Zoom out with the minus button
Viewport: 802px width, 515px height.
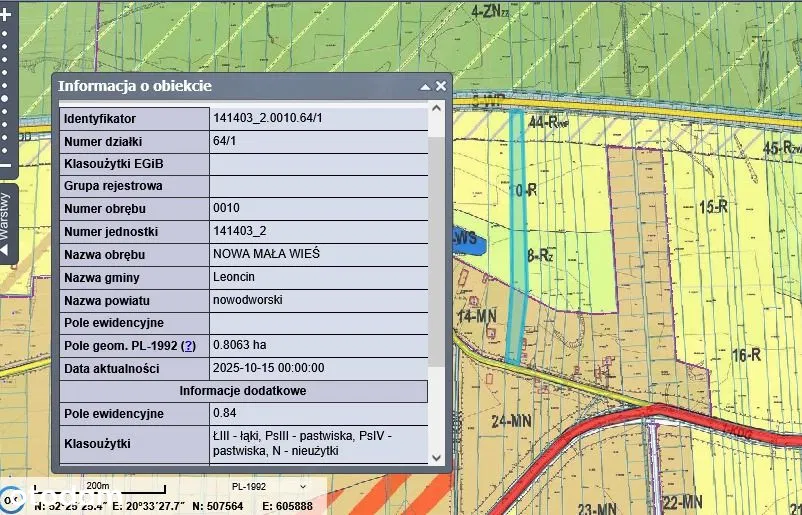pos(5,166)
